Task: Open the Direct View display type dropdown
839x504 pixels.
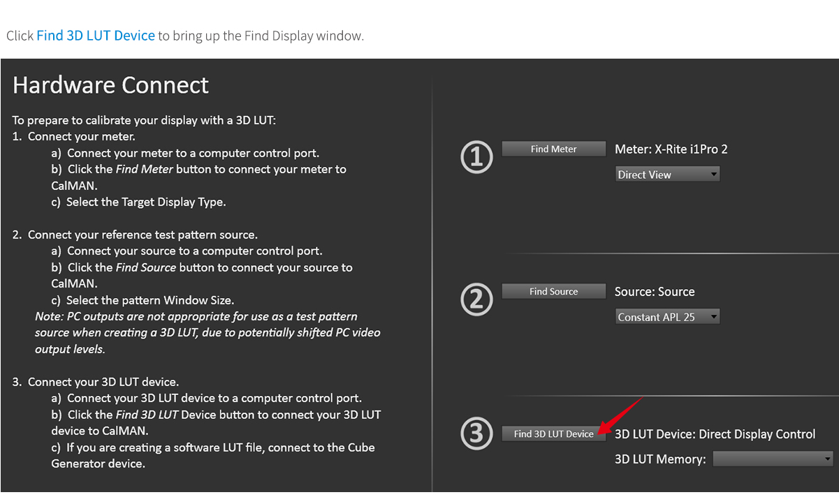Action: click(x=667, y=175)
